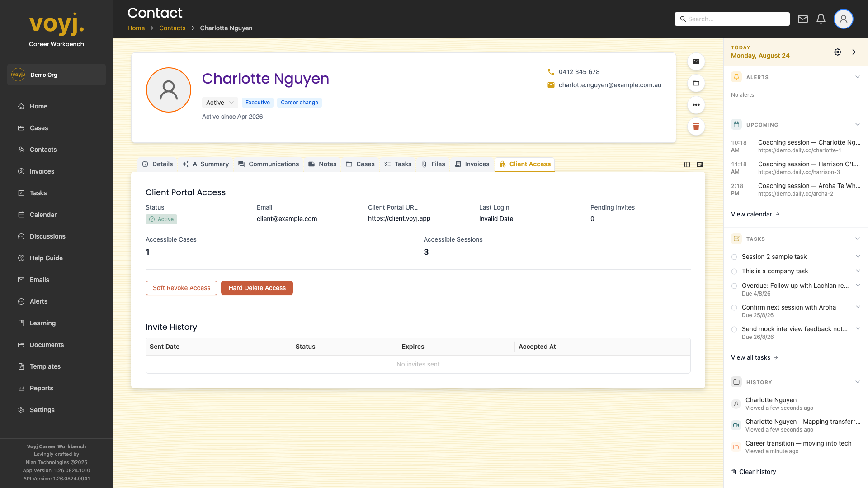Open the three-dots more actions button
The height and width of the screenshot is (488, 868).
[x=696, y=105]
